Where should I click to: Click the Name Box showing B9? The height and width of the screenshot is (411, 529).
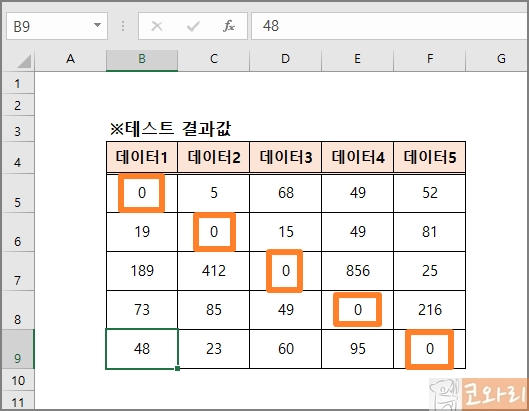(57, 26)
